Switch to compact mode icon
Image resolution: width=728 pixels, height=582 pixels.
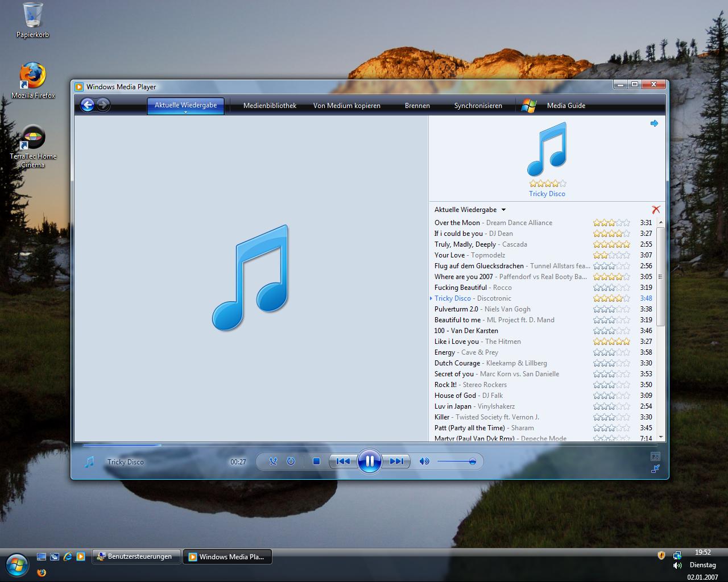[x=655, y=469]
